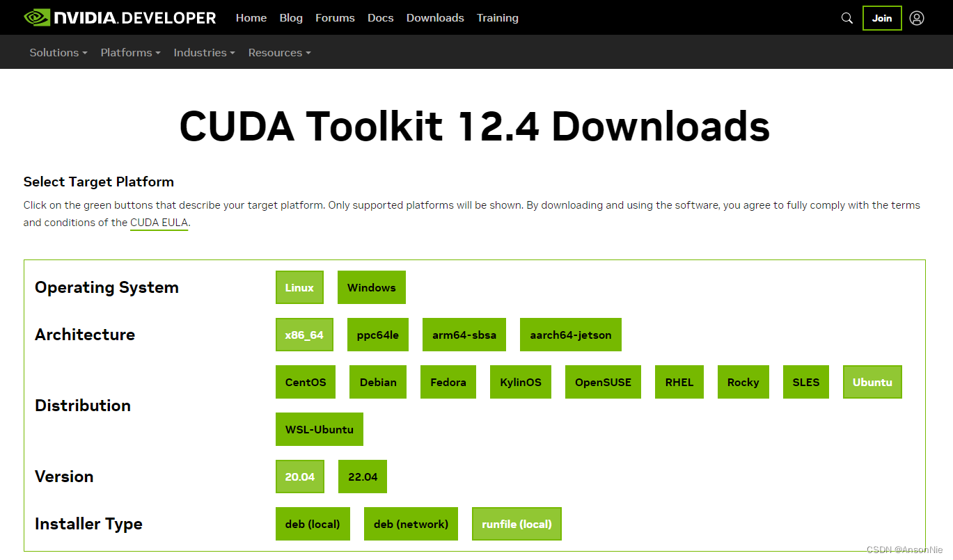The image size is (953, 560).
Task: Click the Installer Type label
Action: tap(88, 524)
